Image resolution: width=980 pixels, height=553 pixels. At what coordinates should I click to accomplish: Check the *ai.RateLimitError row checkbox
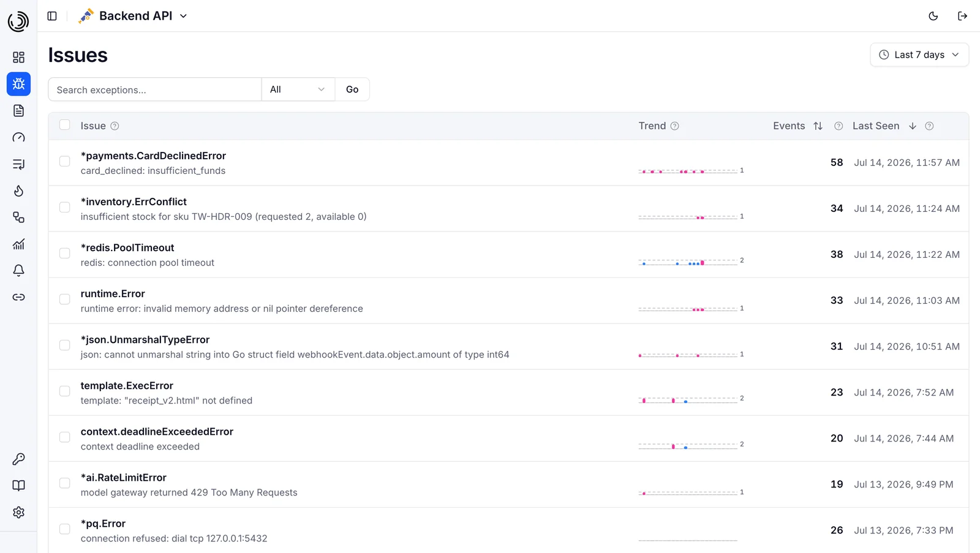pyautogui.click(x=64, y=483)
